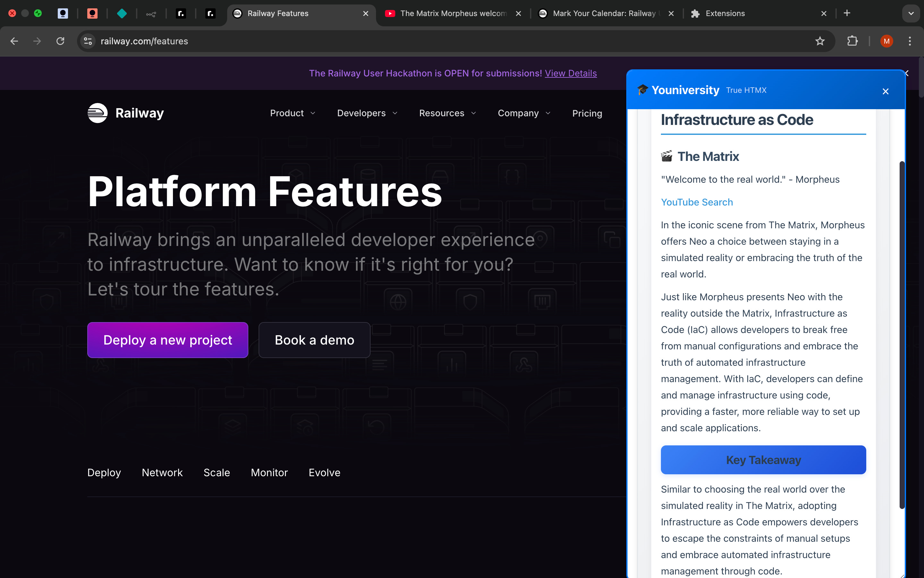Viewport: 924px width, 578px height.
Task: Select the Network features tab
Action: [162, 472]
